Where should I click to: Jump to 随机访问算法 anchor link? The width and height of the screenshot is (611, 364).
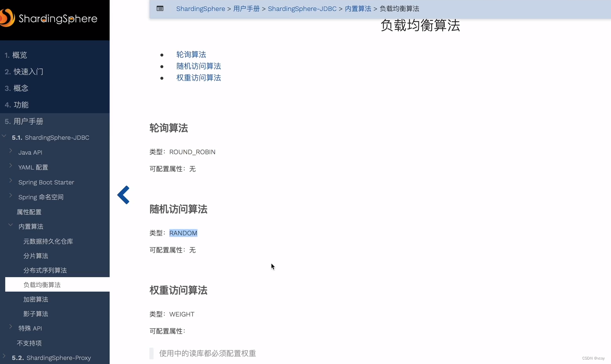199,66
